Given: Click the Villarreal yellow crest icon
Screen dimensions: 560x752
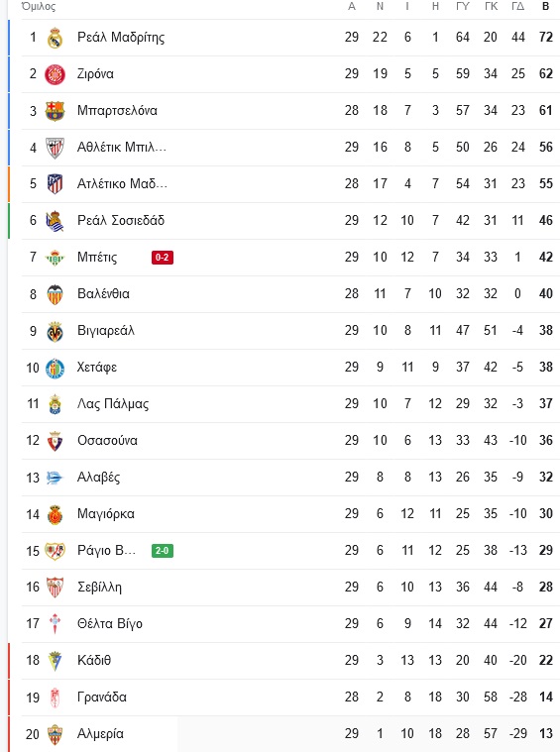Looking at the screenshot, I should tap(55, 331).
